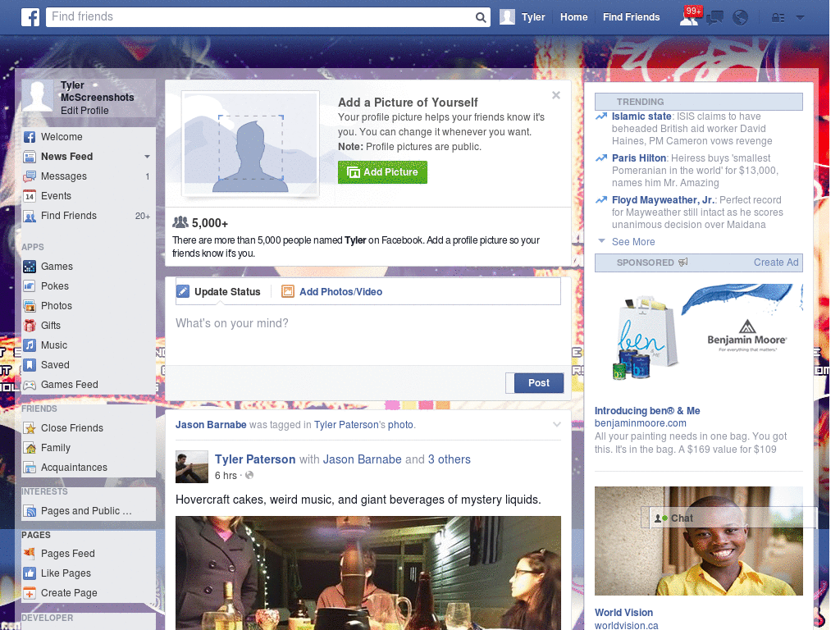
Task: Open the World Vision ad title
Action: [623, 612]
